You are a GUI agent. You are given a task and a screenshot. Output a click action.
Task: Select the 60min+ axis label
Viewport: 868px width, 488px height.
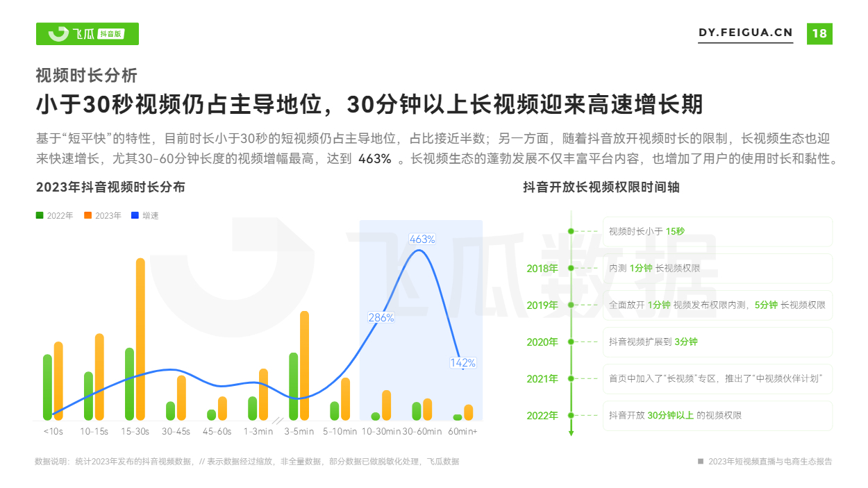tap(462, 431)
